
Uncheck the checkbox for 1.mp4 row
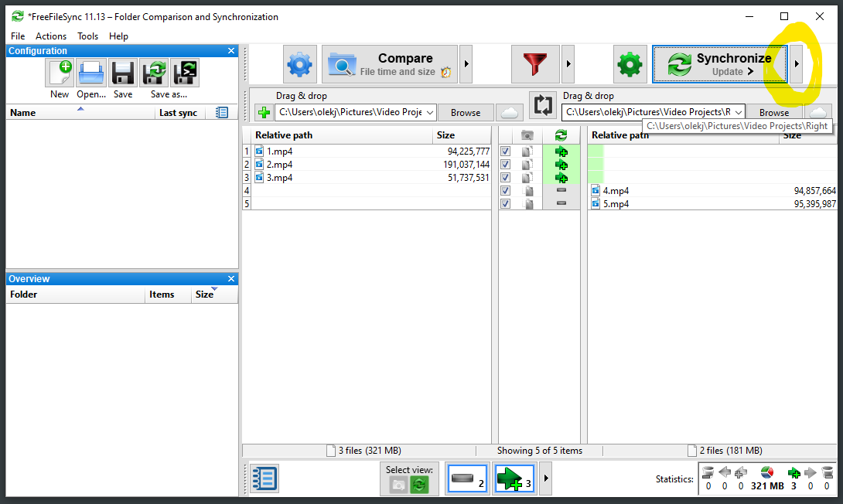[x=505, y=152]
